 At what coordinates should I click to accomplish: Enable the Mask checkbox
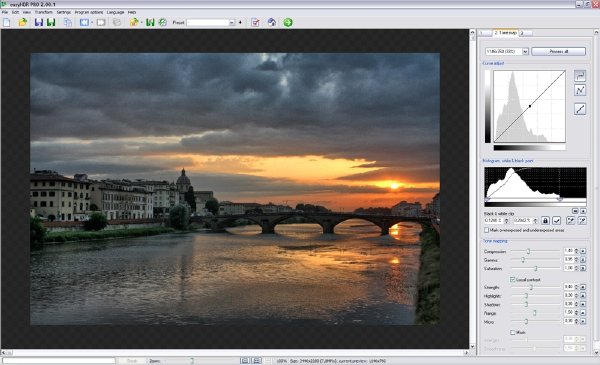512,332
